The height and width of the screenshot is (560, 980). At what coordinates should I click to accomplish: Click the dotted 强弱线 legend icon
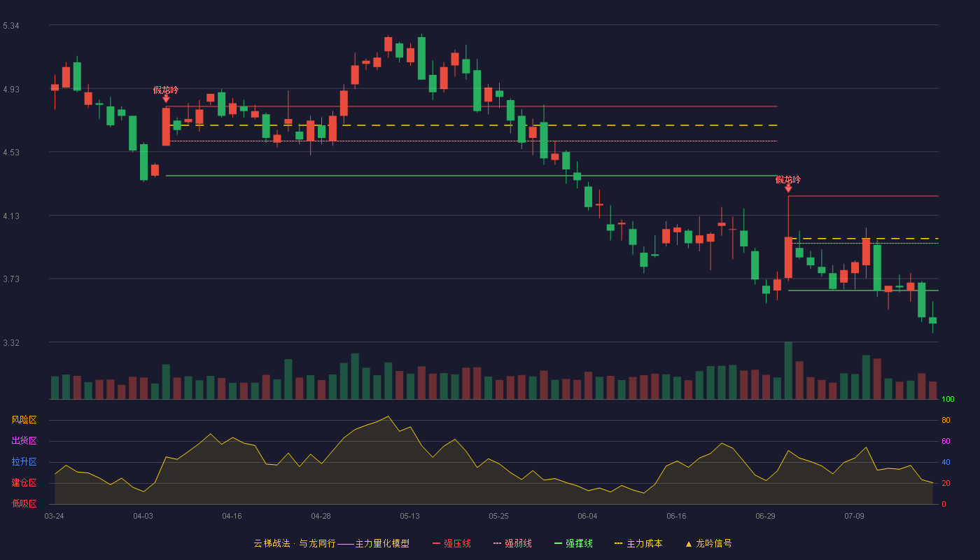(x=498, y=544)
